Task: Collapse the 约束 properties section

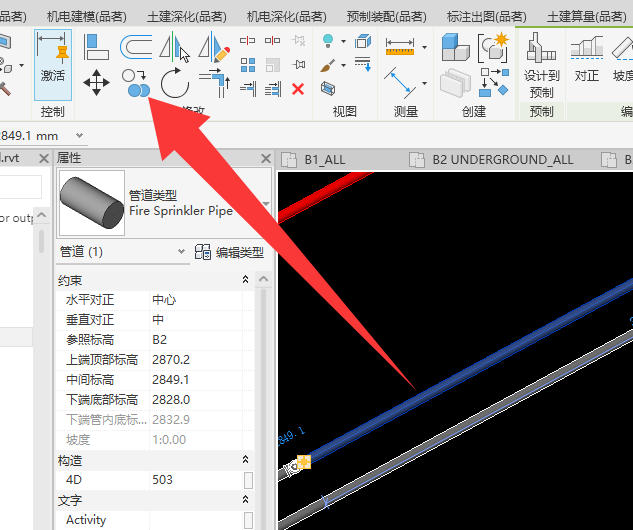Action: (245, 279)
